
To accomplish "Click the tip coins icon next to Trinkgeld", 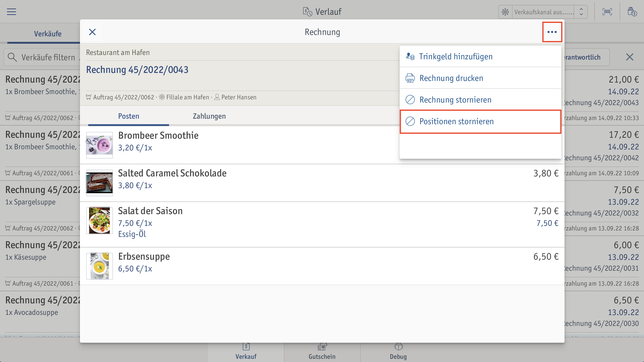I will (410, 56).
